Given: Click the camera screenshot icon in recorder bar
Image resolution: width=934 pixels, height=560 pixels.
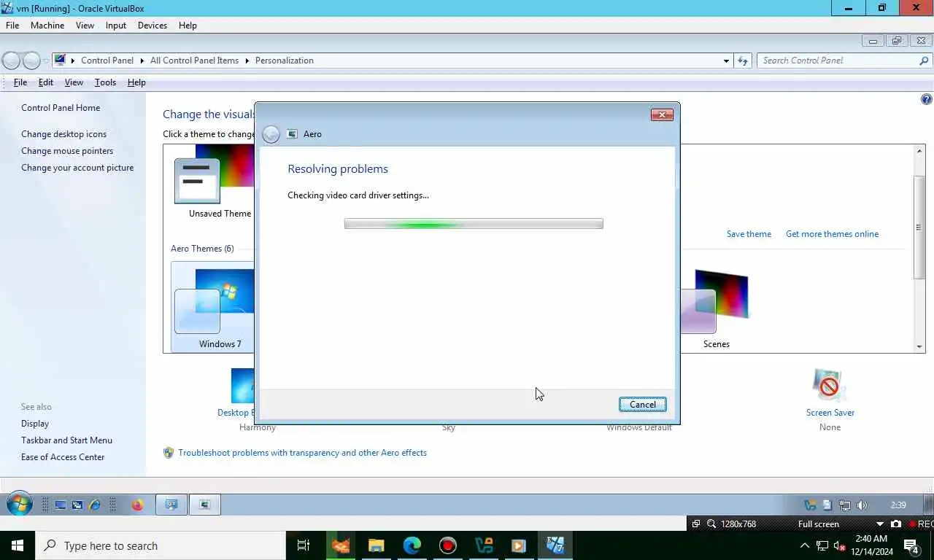Looking at the screenshot, I should 896,524.
